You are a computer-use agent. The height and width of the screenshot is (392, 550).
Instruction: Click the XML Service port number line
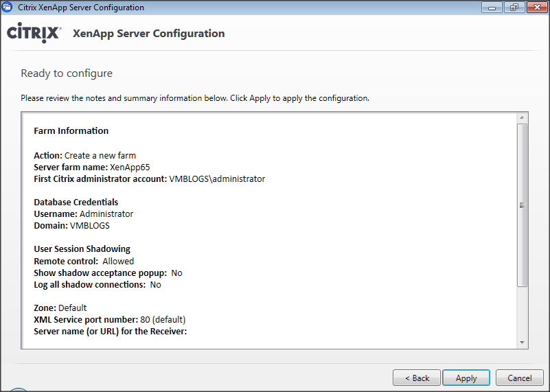(x=109, y=320)
